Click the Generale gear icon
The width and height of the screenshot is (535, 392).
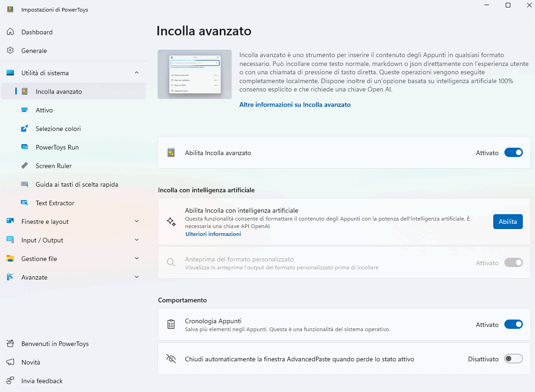[x=10, y=51]
